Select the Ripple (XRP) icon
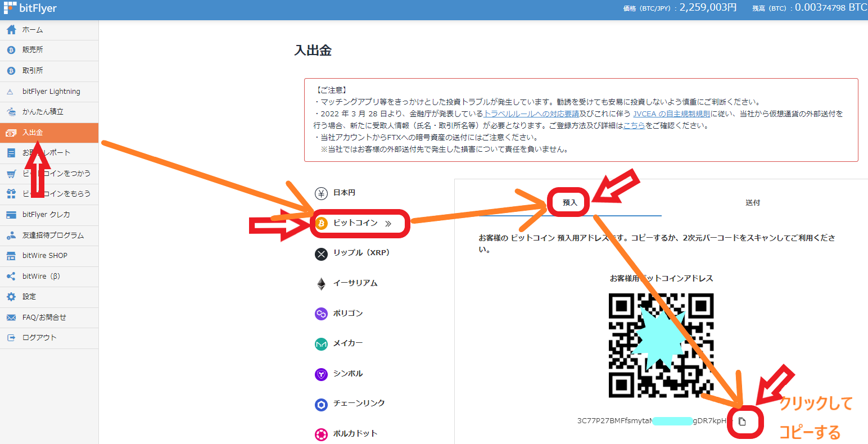868x444 pixels. coord(321,253)
